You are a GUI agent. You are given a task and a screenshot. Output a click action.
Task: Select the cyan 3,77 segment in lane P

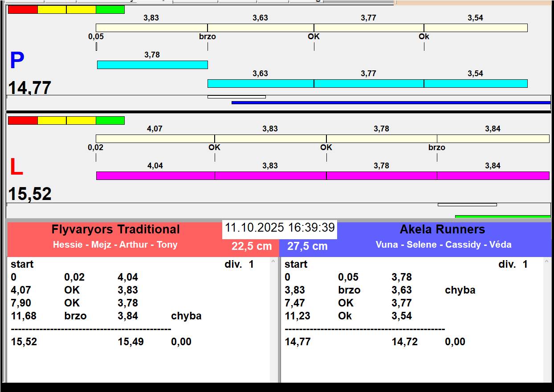[x=369, y=83]
